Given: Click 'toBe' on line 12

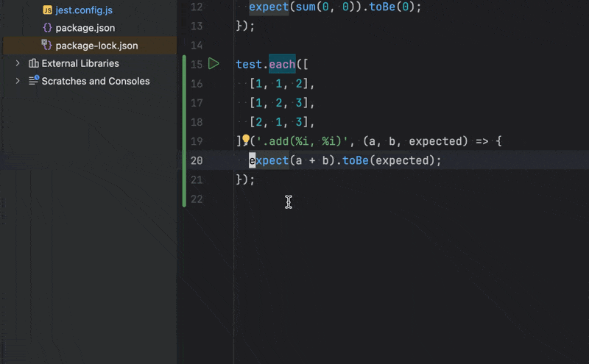Looking at the screenshot, I should [x=382, y=7].
